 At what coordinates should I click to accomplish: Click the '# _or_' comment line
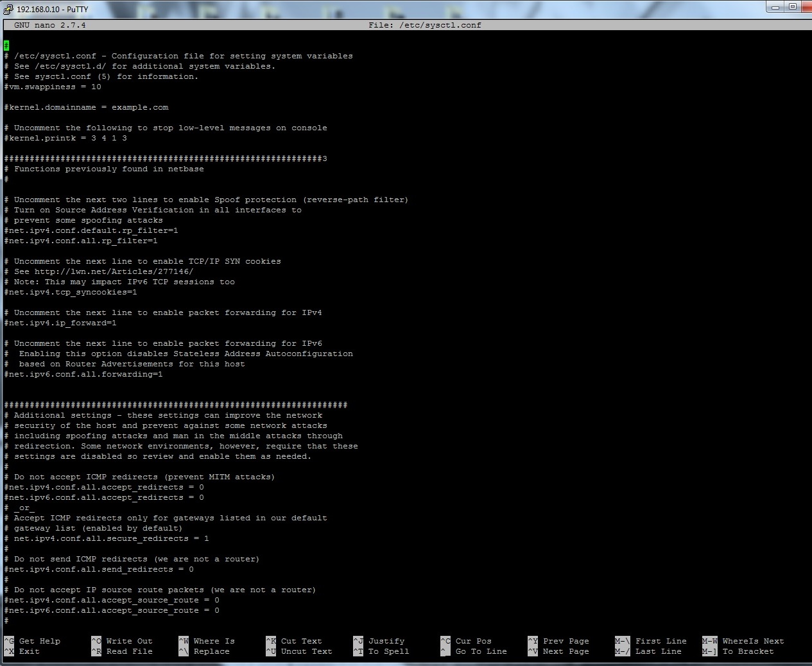point(19,508)
